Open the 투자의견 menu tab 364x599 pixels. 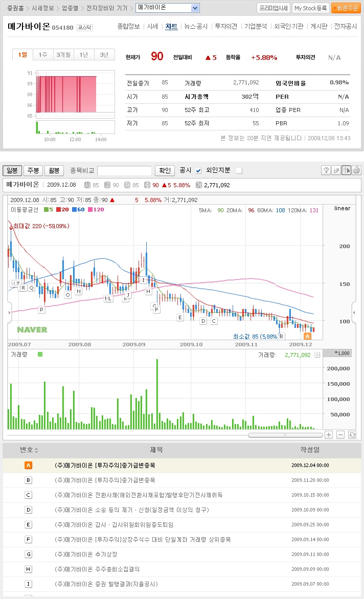pos(226,27)
